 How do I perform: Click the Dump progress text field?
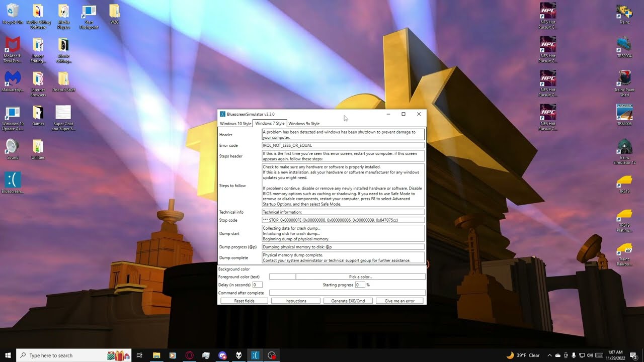click(343, 247)
